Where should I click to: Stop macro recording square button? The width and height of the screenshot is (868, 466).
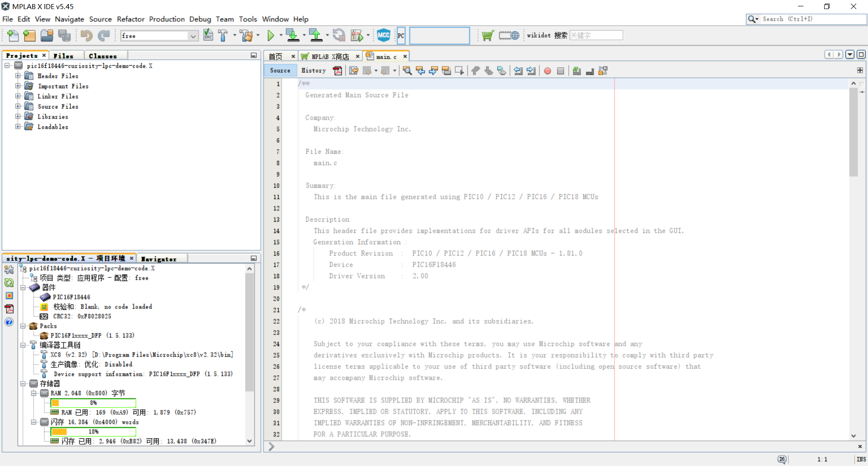tap(561, 71)
